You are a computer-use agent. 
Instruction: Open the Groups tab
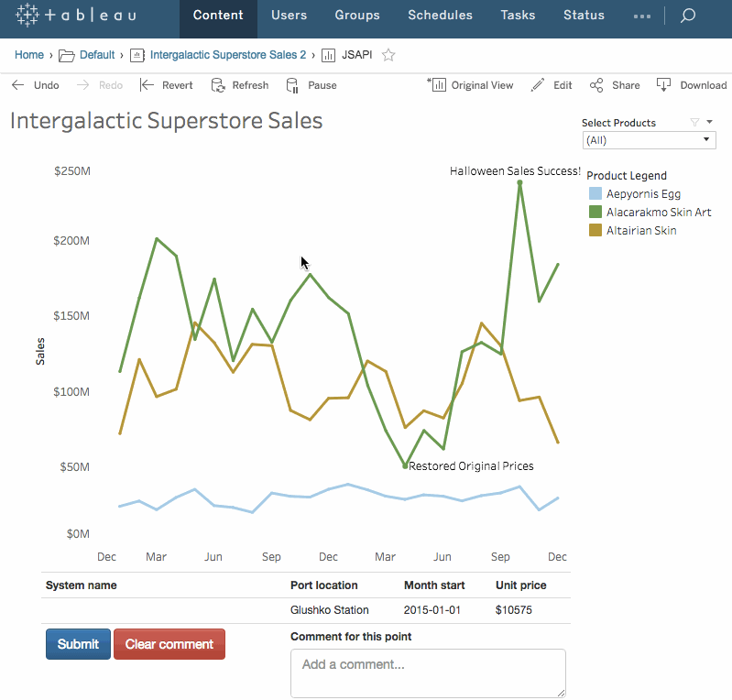(357, 16)
